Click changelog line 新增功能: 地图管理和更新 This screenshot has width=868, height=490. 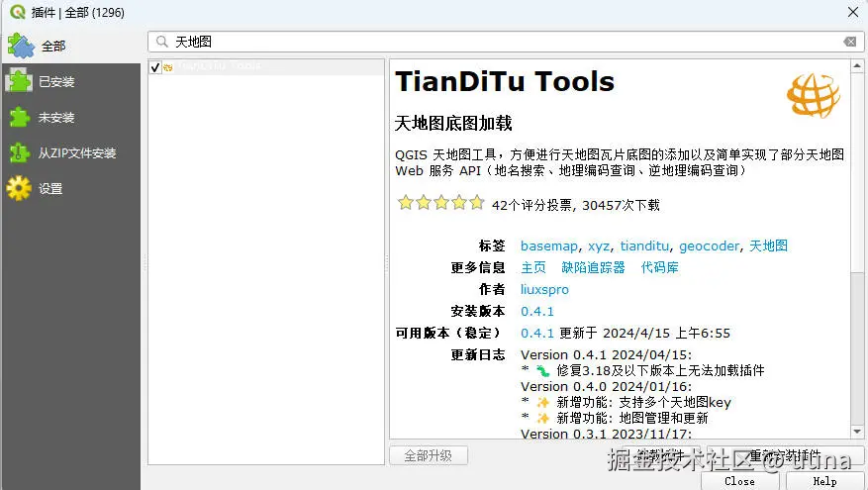(632, 418)
